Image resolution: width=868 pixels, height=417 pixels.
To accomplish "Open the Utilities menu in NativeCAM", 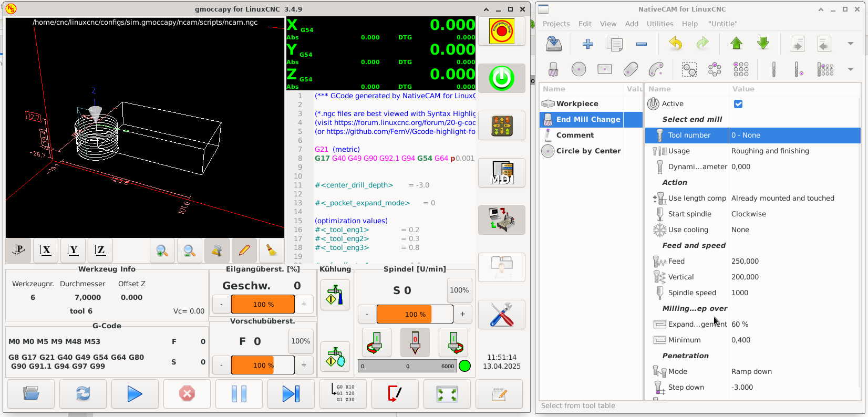I will click(660, 24).
